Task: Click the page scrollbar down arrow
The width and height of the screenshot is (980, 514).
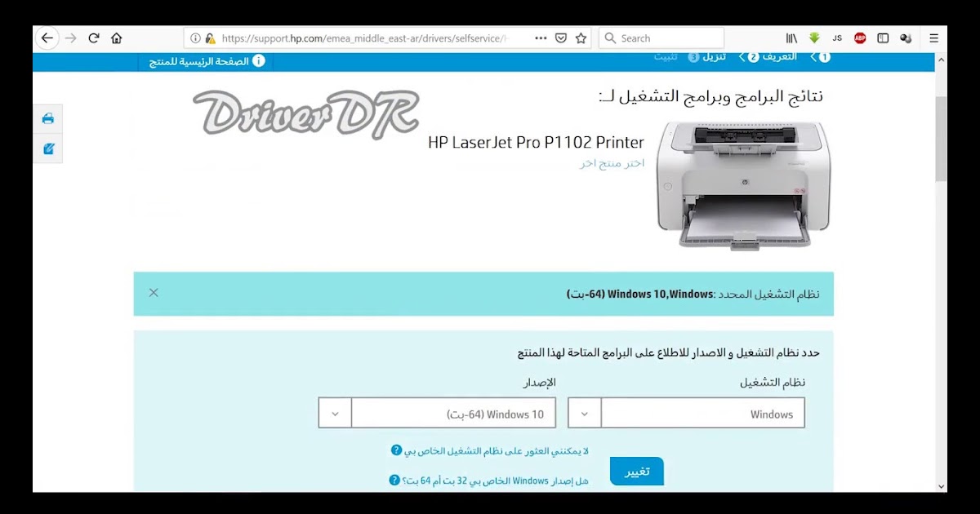Action: 941,485
